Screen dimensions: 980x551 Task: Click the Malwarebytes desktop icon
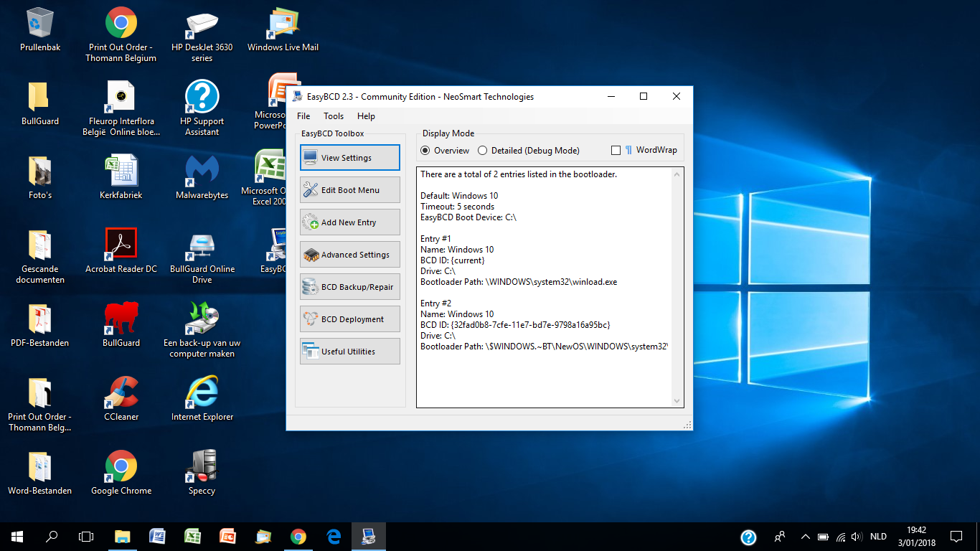pyautogui.click(x=202, y=170)
